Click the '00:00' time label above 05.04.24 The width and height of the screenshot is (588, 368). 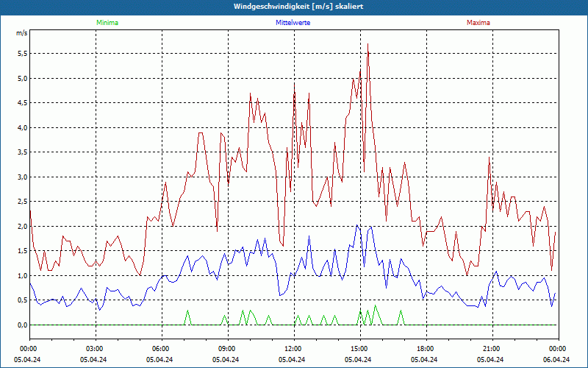point(28,349)
